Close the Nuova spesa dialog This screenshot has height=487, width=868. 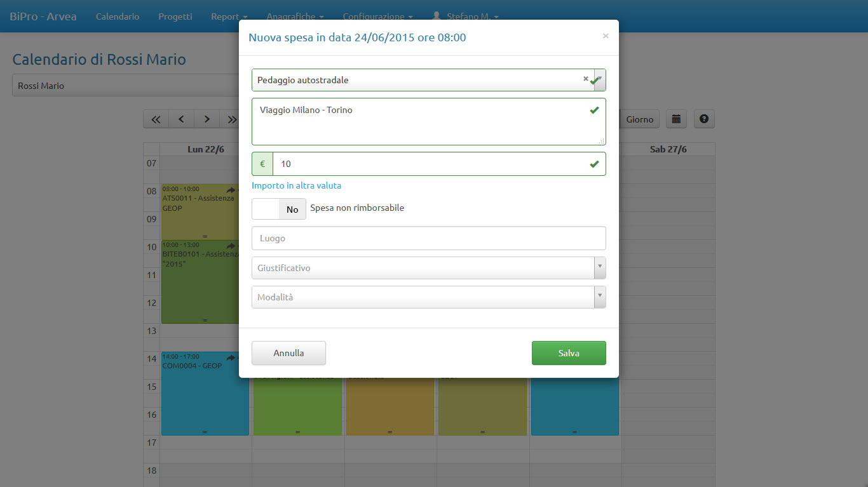605,36
